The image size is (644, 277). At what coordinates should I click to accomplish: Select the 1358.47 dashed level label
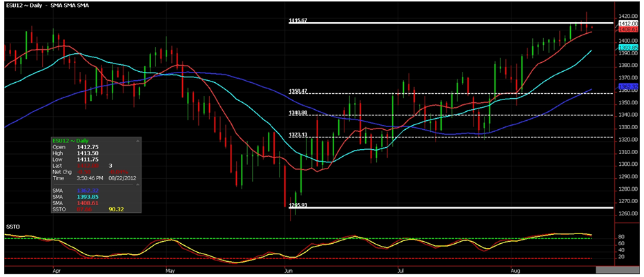tap(297, 90)
